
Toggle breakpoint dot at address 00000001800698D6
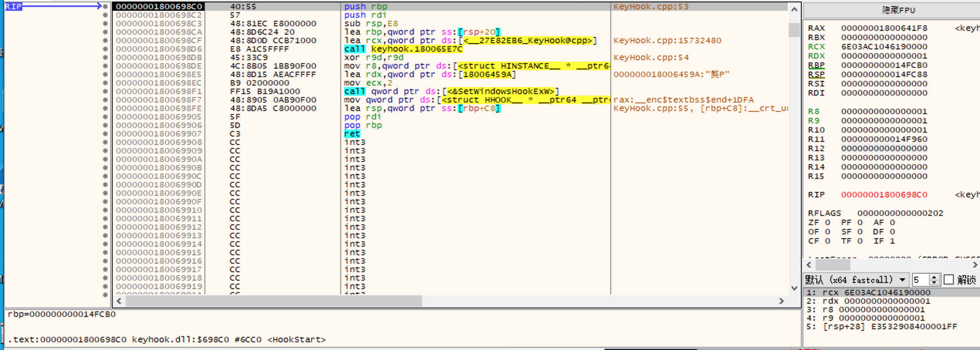[105, 49]
